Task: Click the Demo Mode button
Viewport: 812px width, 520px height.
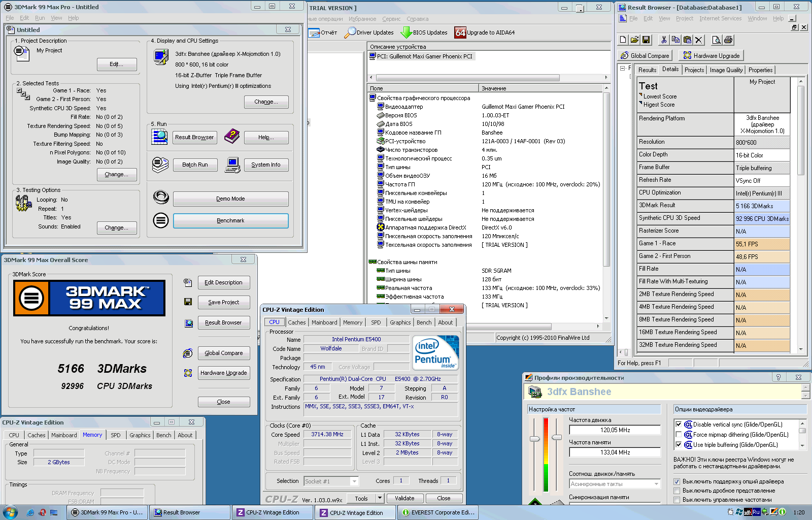Action: (x=230, y=199)
